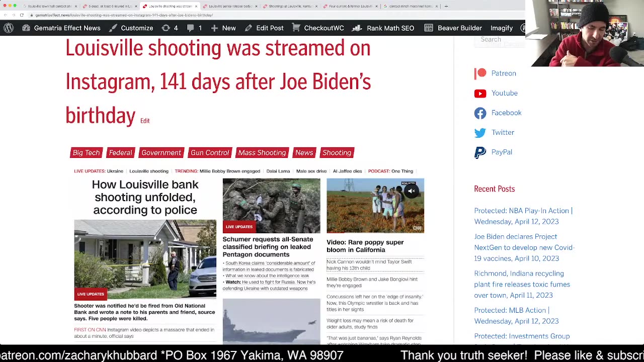644x362 pixels.
Task: Click the Facebook icon in sidebar
Action: (480, 113)
